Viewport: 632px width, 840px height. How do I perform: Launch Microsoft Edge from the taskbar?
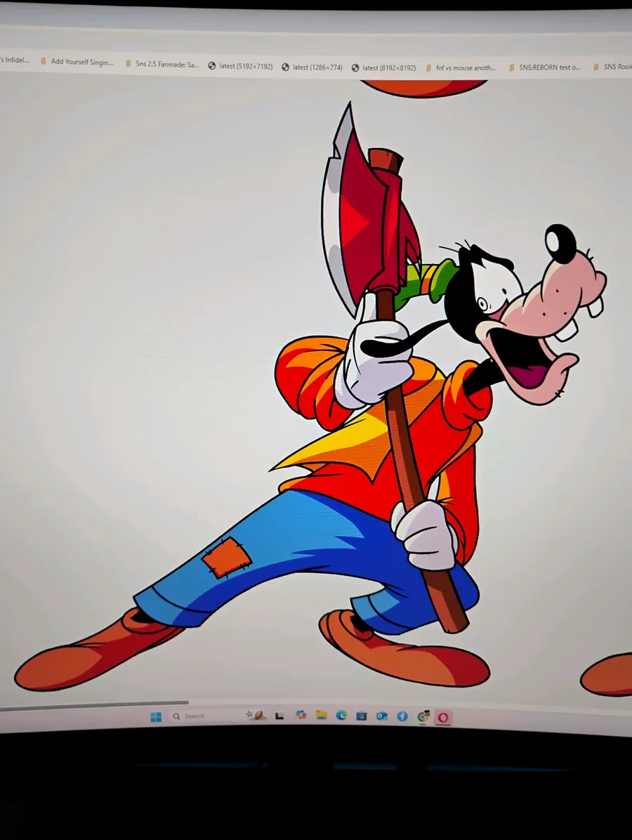(x=341, y=715)
